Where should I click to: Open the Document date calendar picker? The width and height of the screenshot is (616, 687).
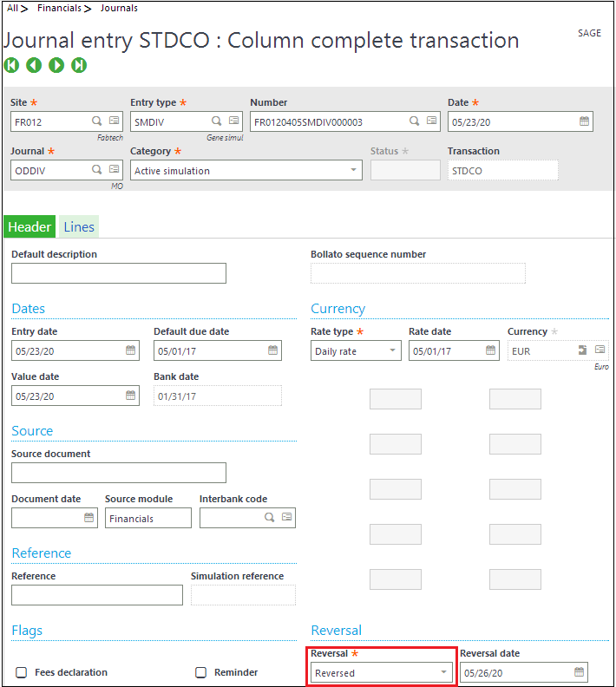[x=89, y=518]
